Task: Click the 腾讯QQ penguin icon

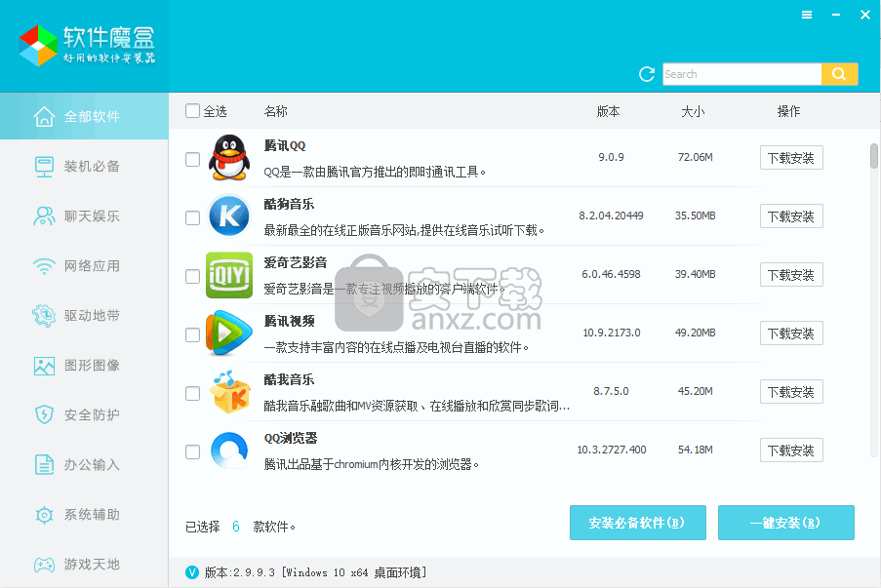Action: 229,158
